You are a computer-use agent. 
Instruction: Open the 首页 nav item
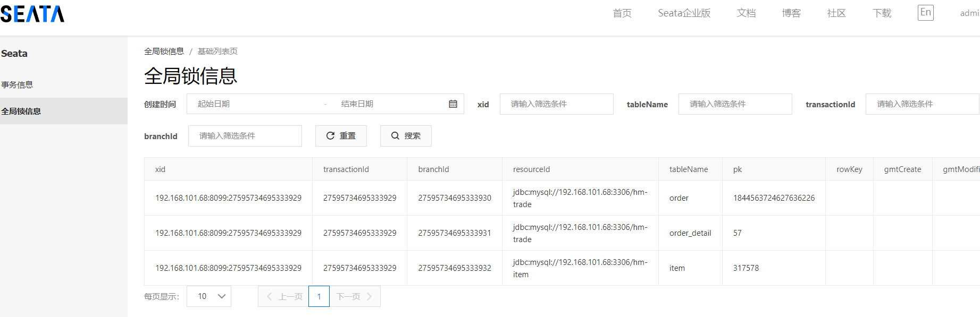click(x=622, y=13)
